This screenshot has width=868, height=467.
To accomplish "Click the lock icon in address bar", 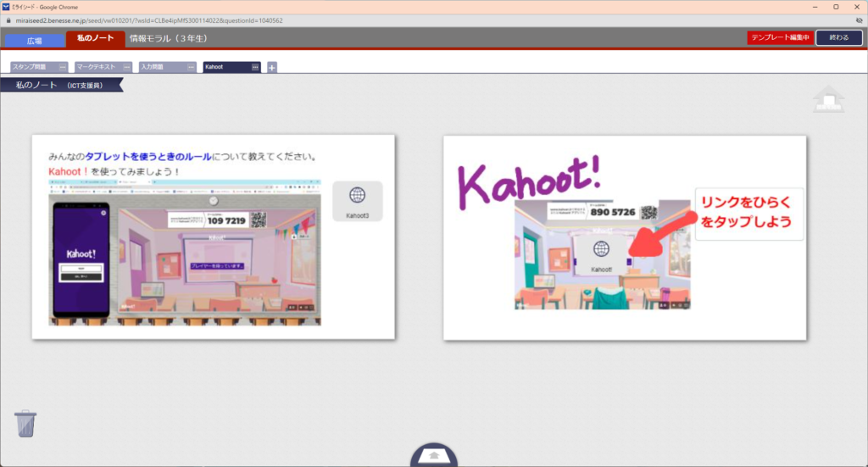I will click(8, 20).
